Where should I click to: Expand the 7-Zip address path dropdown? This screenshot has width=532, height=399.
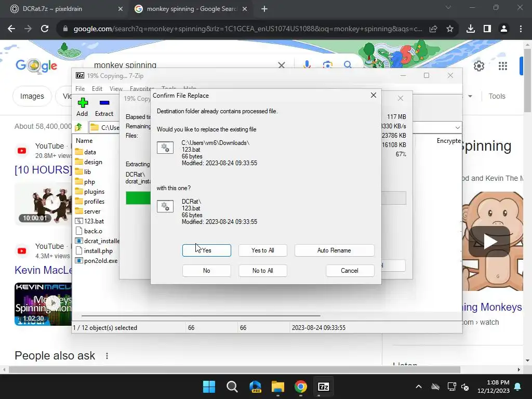(457, 128)
